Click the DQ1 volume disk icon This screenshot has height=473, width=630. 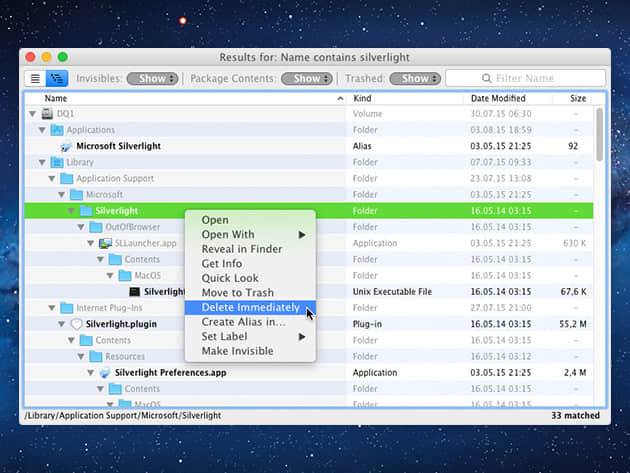point(46,114)
